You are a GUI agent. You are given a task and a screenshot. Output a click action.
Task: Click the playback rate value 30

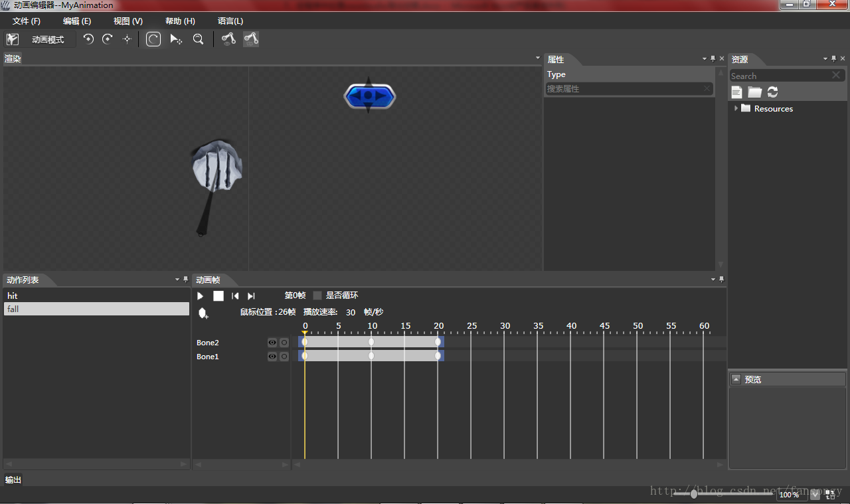point(351,312)
